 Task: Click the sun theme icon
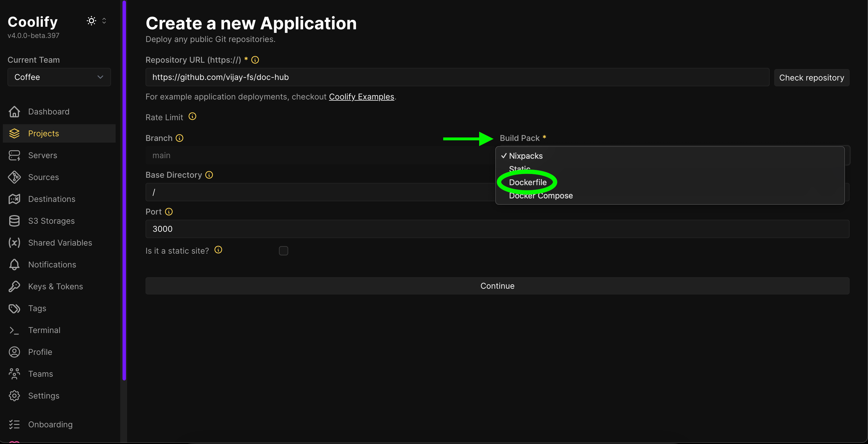(91, 21)
